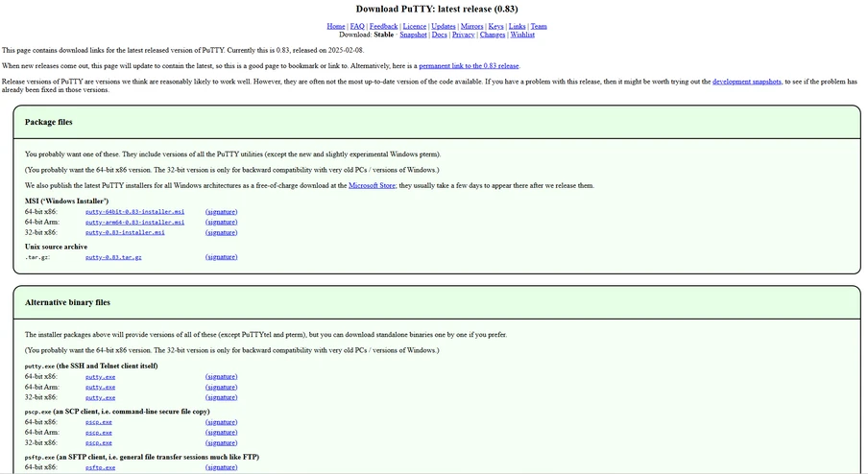Download the putty-0.83.tar.gz source archive

tap(113, 257)
